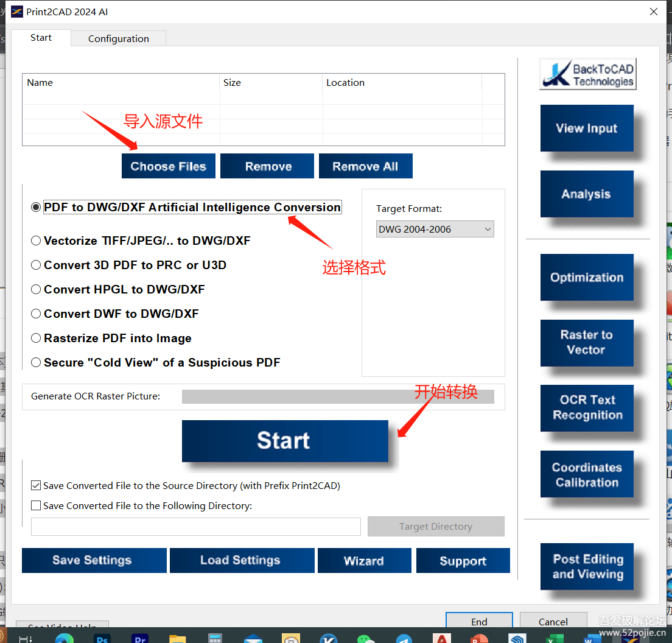This screenshot has height=643, width=672.
Task: Switch to the Configuration tab
Action: point(118,38)
